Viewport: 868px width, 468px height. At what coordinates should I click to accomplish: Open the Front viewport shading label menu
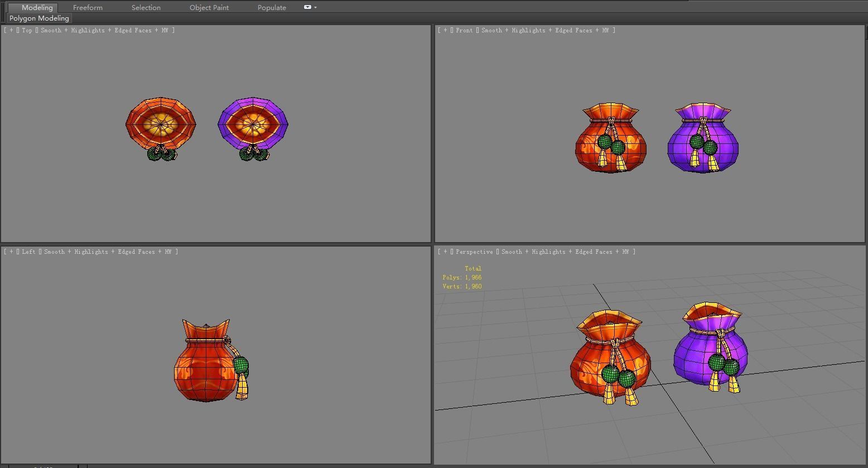click(545, 30)
